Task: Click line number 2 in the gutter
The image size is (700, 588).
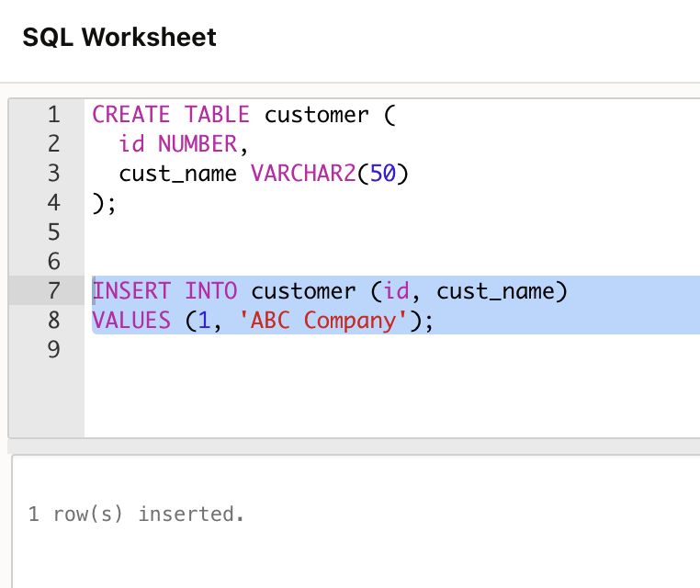Action: click(53, 144)
